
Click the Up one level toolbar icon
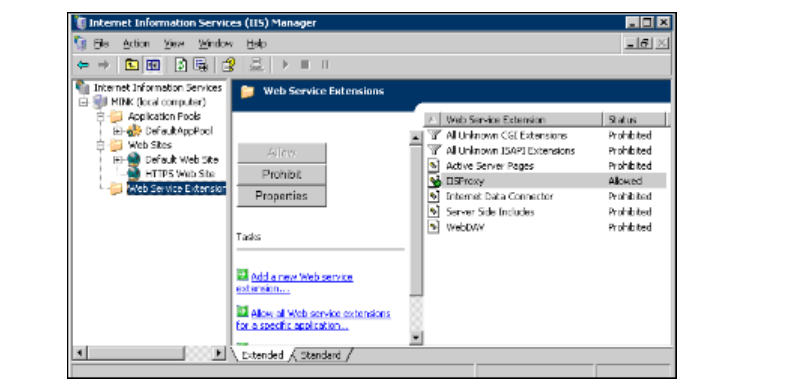[x=132, y=65]
